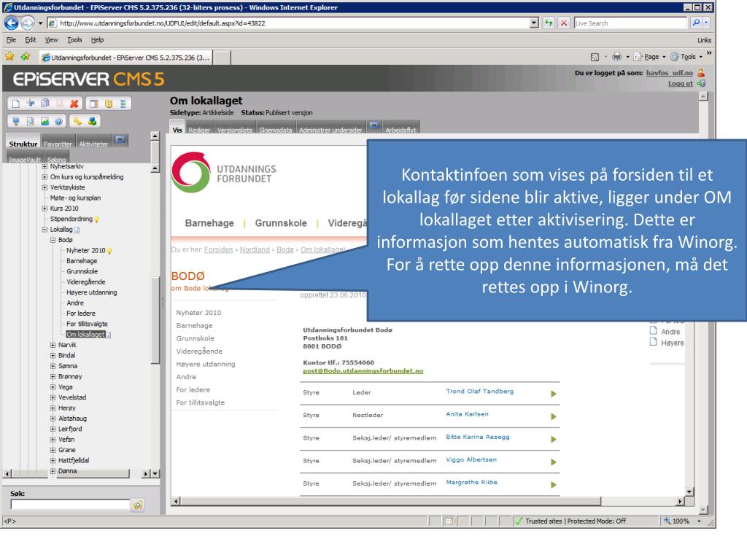Image resolution: width=747 pixels, height=560 pixels.
Task: Click the Logg ut link
Action: [x=681, y=83]
